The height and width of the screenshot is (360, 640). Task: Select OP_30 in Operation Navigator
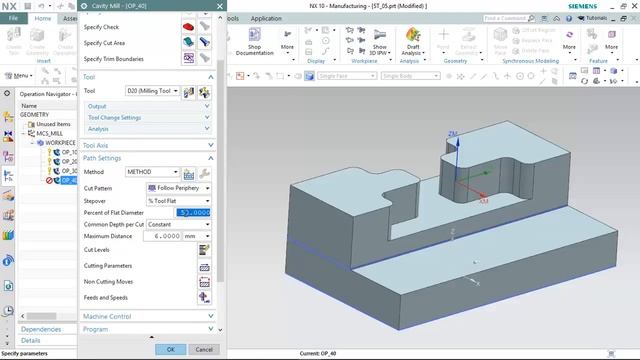click(x=69, y=171)
